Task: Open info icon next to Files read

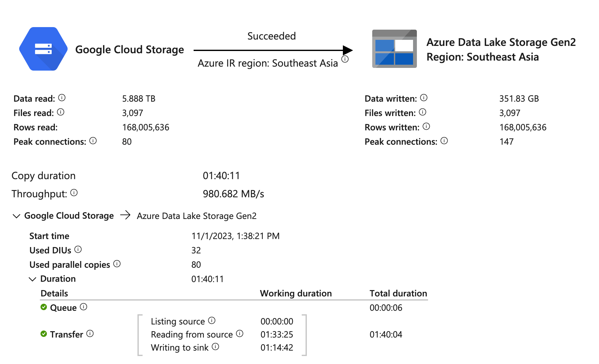Action: [x=61, y=112]
